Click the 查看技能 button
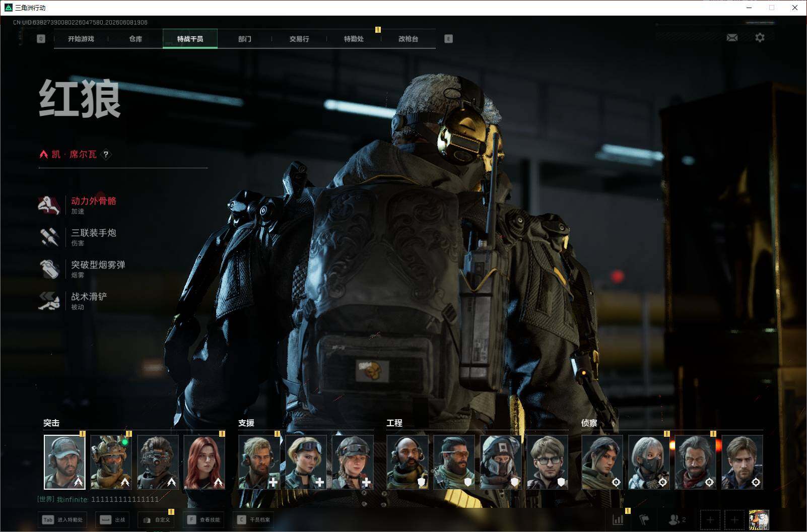 204,519
